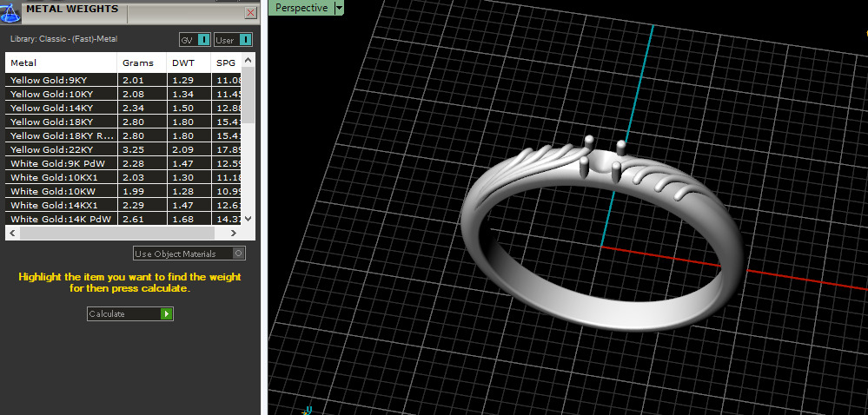Toggle the GV library switch
The width and height of the screenshot is (868, 415).
click(x=203, y=40)
